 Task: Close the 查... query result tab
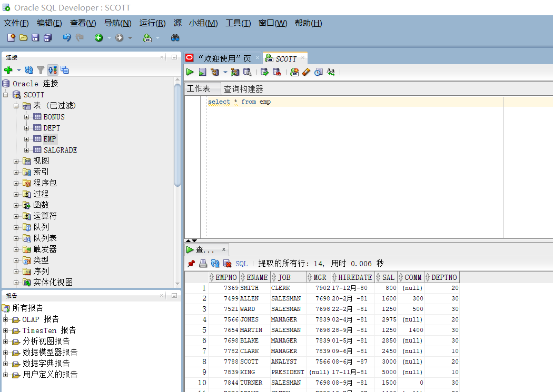click(x=224, y=249)
